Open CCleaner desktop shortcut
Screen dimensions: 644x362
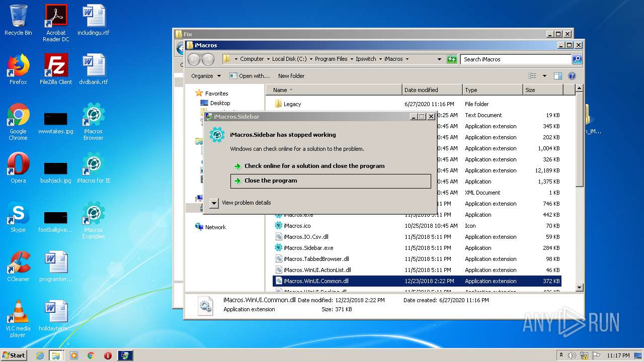pos(18,266)
